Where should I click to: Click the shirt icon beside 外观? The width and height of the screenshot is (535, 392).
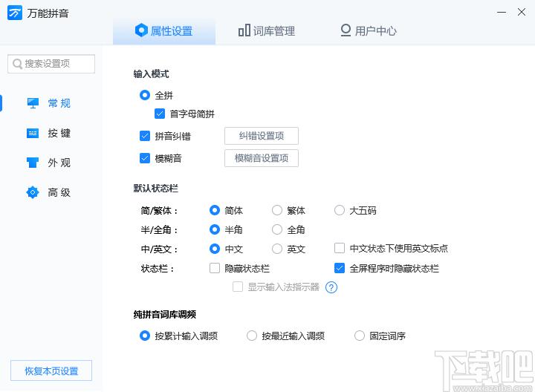pos(33,163)
